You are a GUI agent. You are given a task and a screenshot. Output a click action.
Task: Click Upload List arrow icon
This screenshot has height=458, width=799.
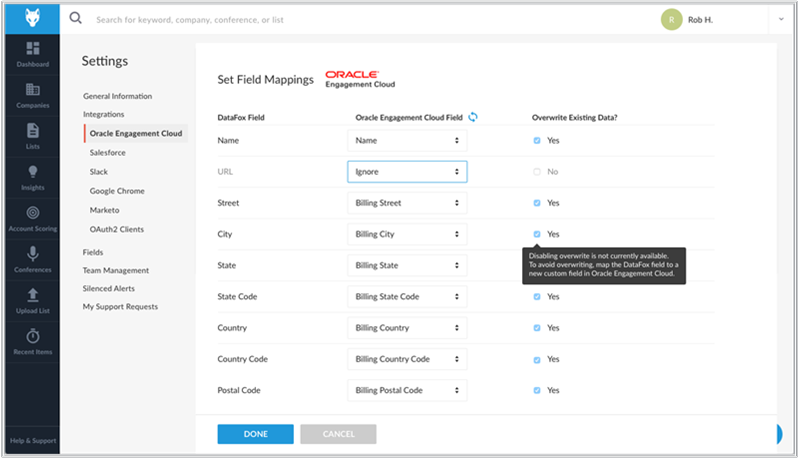pyautogui.click(x=32, y=295)
